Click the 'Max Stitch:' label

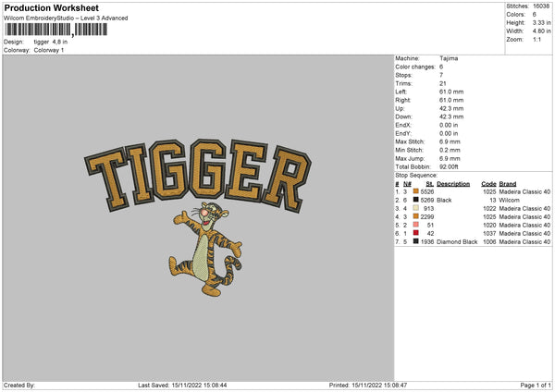pos(410,141)
